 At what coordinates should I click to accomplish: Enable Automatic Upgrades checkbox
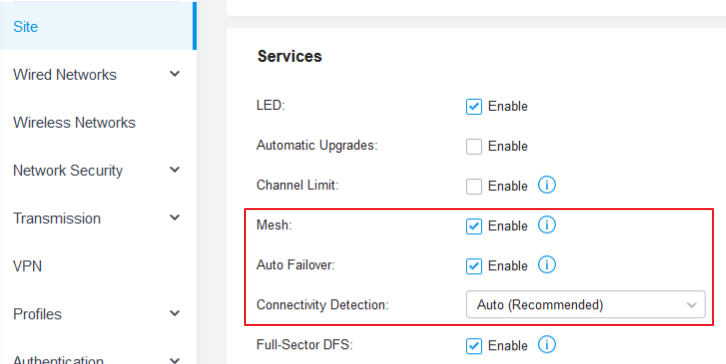pyautogui.click(x=474, y=146)
